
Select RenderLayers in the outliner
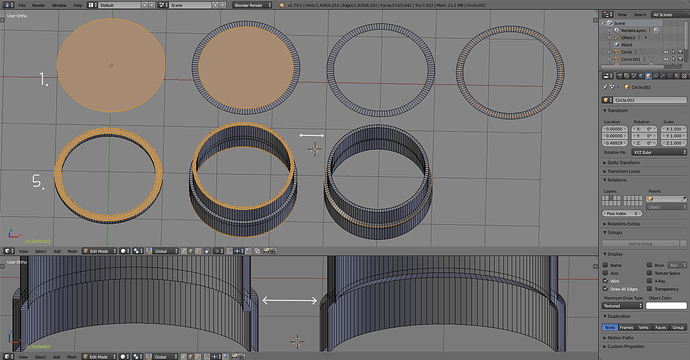(633, 30)
